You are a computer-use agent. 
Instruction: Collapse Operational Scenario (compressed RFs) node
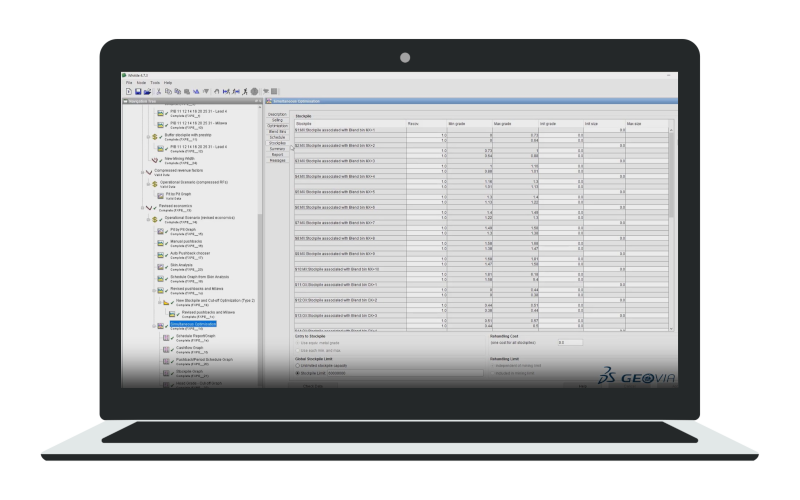coord(148,184)
